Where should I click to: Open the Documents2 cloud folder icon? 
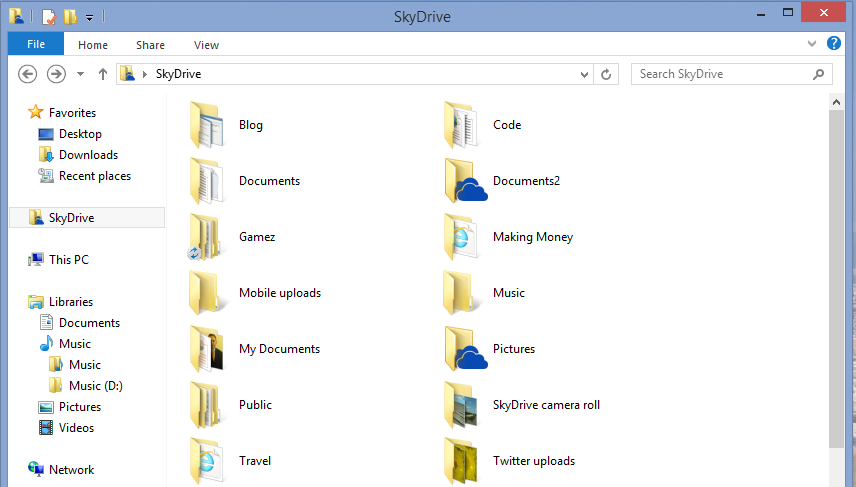[465, 181]
